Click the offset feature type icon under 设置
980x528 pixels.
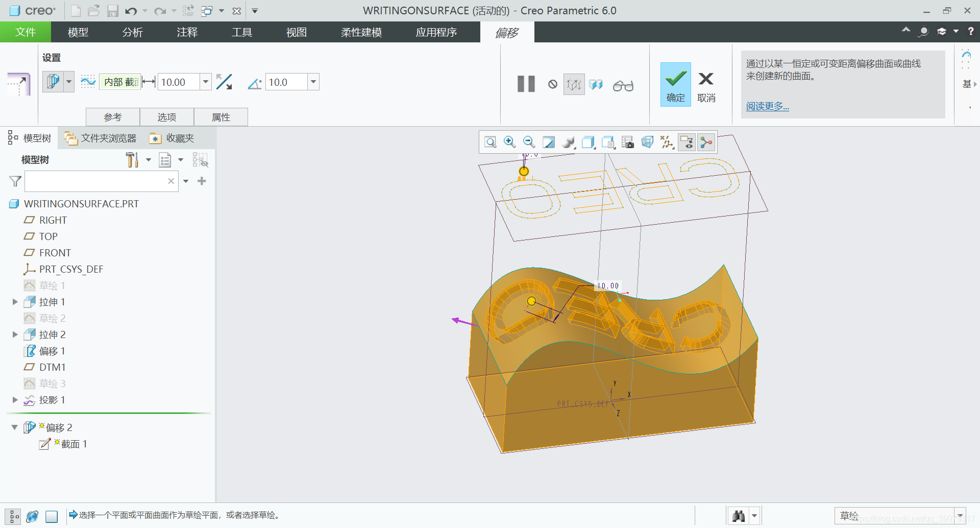coord(53,82)
